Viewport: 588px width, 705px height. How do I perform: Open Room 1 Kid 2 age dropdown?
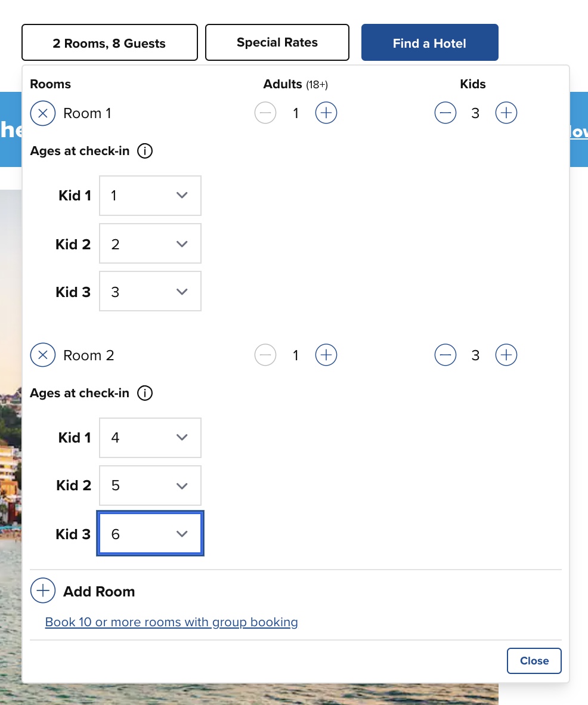pos(150,243)
